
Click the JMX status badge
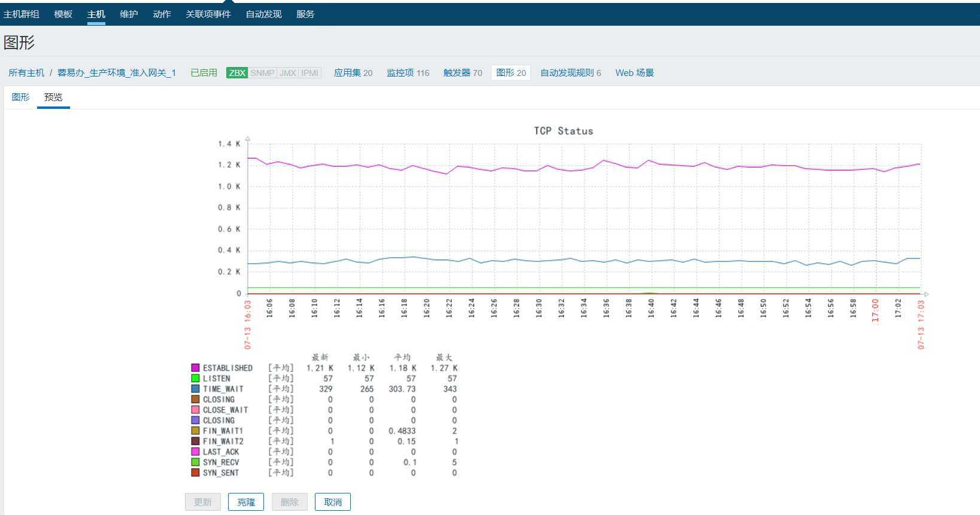pyautogui.click(x=287, y=73)
